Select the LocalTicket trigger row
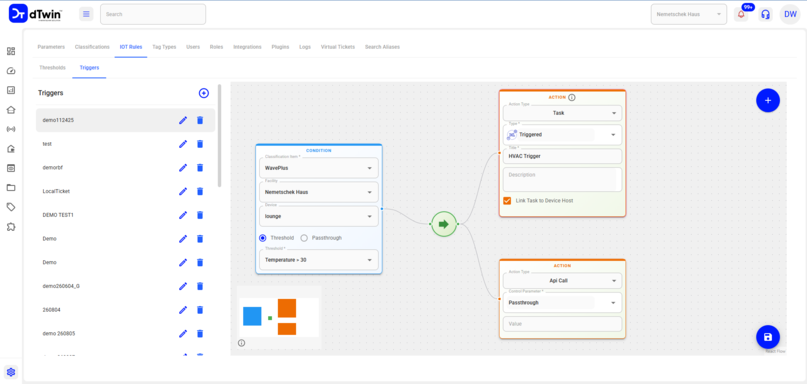807x384 pixels. (x=126, y=191)
